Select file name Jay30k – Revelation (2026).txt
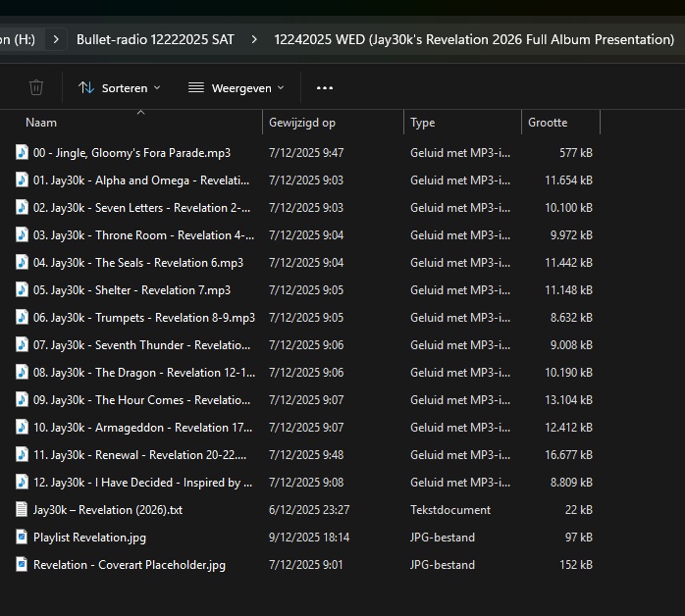The width and height of the screenshot is (685, 616). (x=108, y=510)
